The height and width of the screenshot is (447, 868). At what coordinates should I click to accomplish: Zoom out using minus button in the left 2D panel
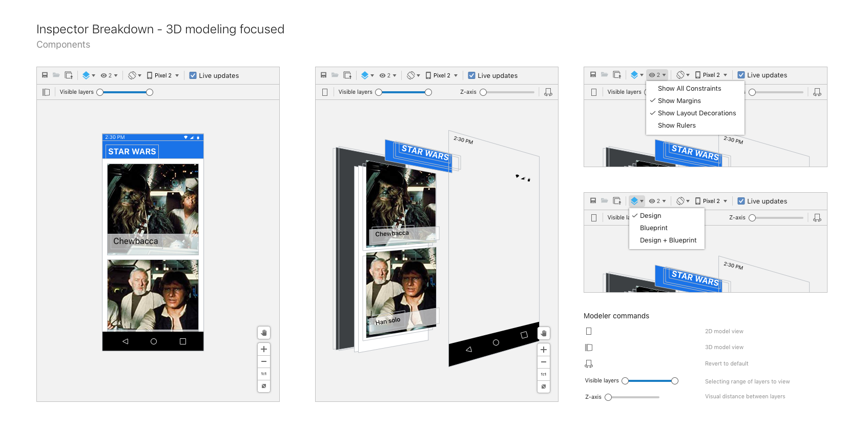pos(264,361)
